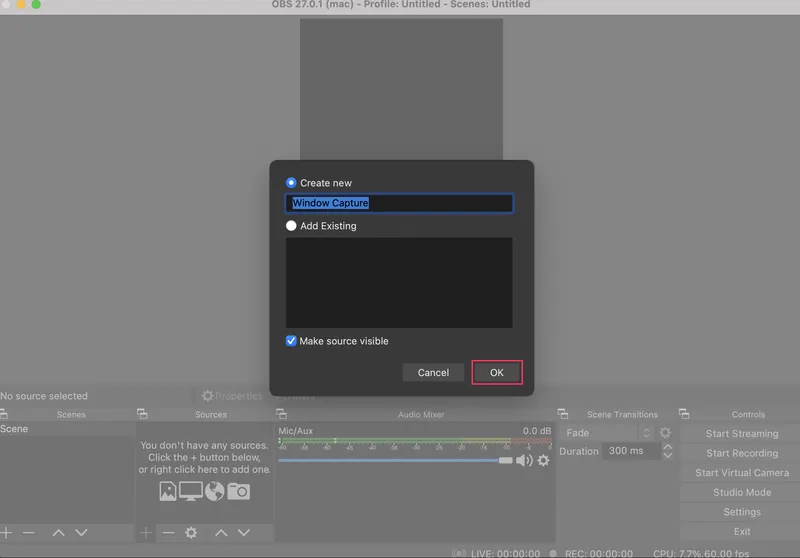Select the Create new radio button
The height and width of the screenshot is (558, 800).
click(291, 183)
